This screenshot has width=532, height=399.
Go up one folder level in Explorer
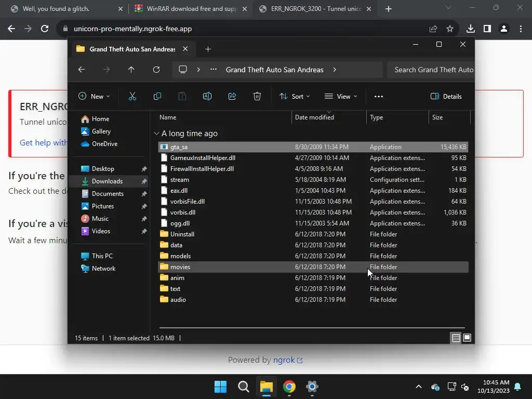click(x=131, y=70)
